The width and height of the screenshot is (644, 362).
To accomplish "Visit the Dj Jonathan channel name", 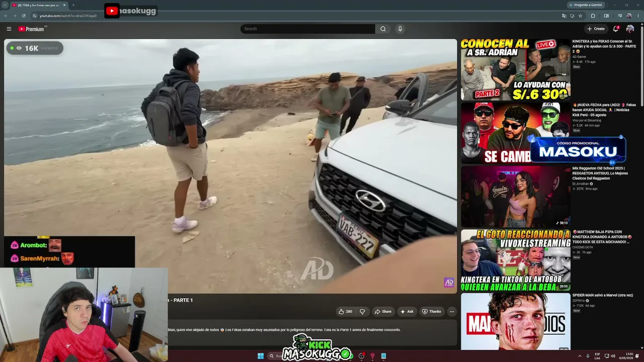I will tap(582, 184).
